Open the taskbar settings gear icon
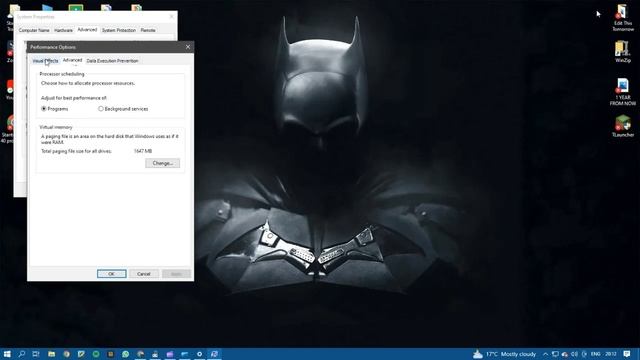This screenshot has height=360, width=640. pos(199,354)
